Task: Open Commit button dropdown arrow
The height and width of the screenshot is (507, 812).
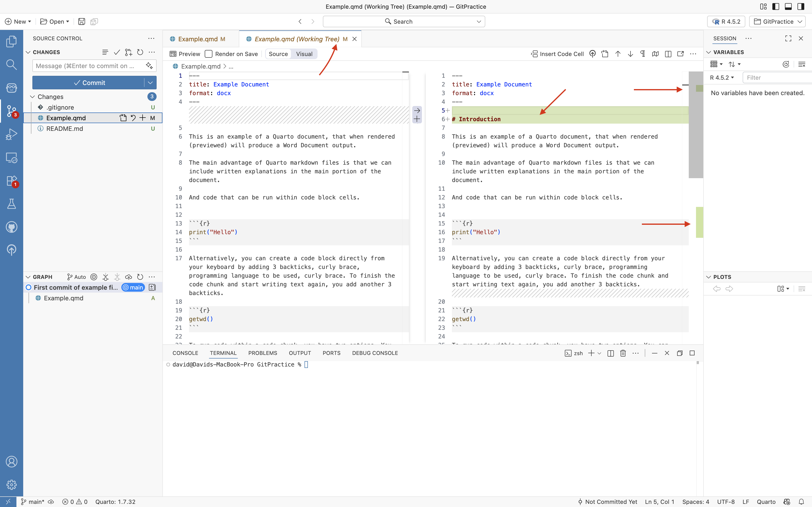Action: (150, 83)
